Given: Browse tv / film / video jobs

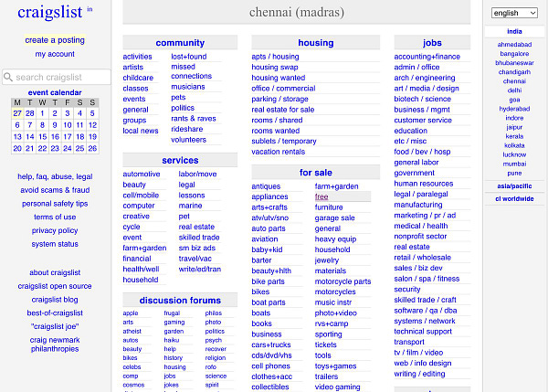Looking at the screenshot, I should [418, 353].
